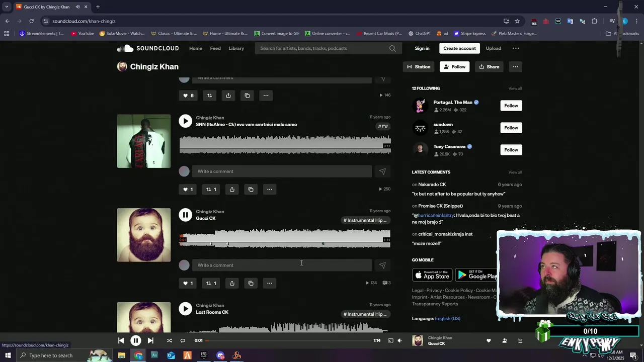Share the Gucci CK track
644x362 pixels.
click(x=232, y=283)
